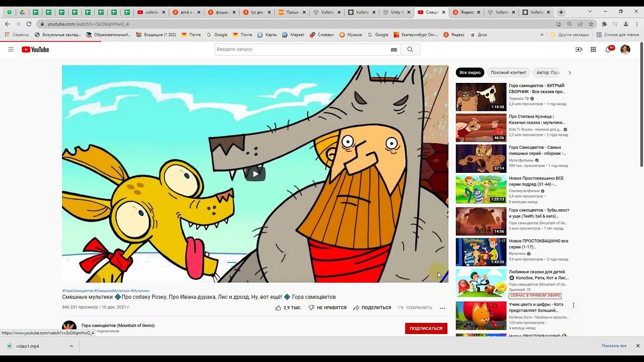
Task: Click the #Мультики hashtag
Action: [x=140, y=291]
